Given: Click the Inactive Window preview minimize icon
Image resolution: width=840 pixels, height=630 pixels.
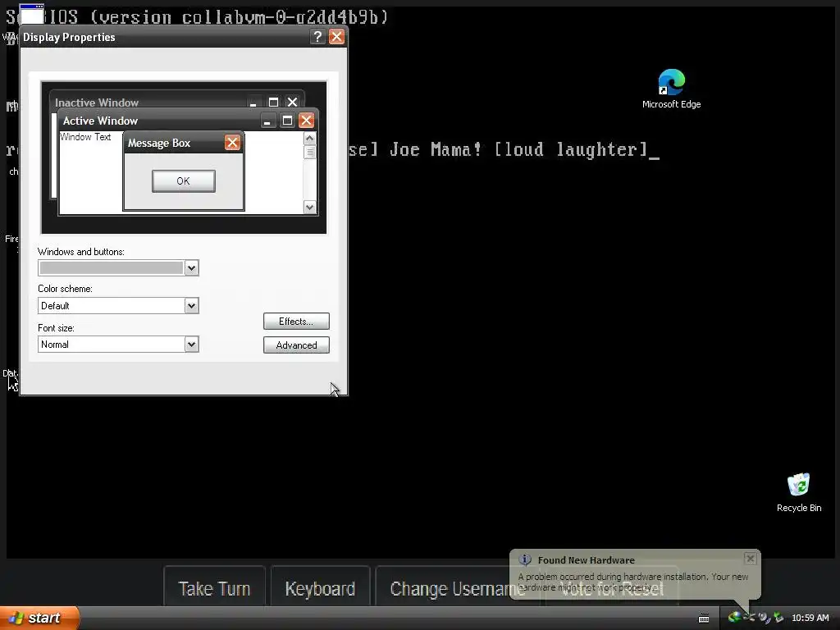Looking at the screenshot, I should click(254, 102).
